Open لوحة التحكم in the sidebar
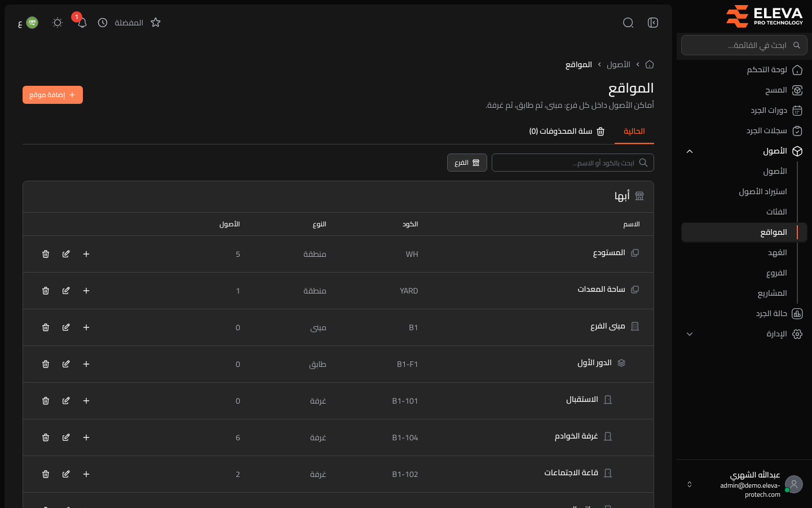This screenshot has width=812, height=508. [x=744, y=70]
